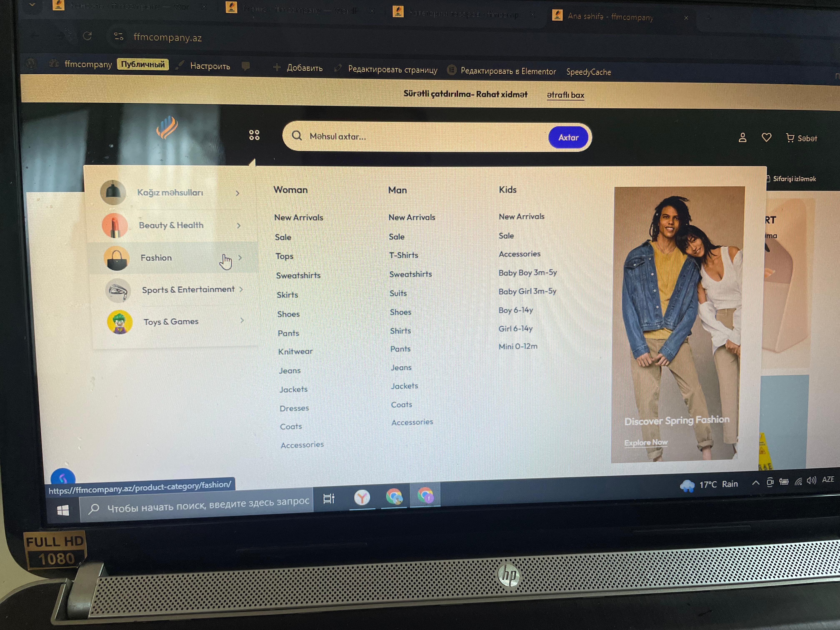Click the ffmcompany site logo
This screenshot has width=840, height=630.
[x=167, y=127]
